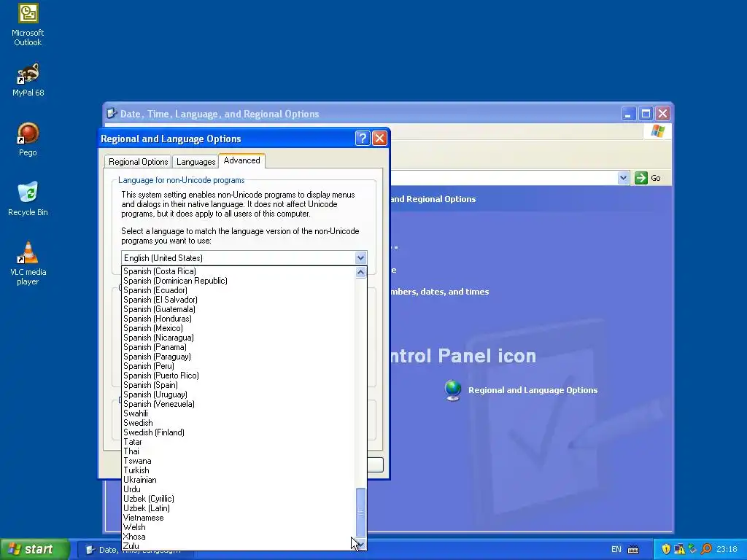Select Tatar in the language list
747x560 pixels.
click(239, 442)
